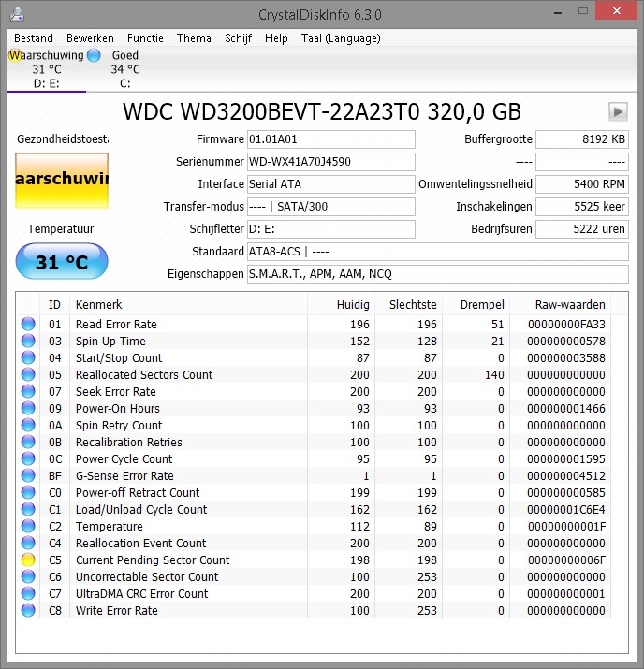Click the Slechtste column header
The width and height of the screenshot is (644, 669).
[x=408, y=305]
